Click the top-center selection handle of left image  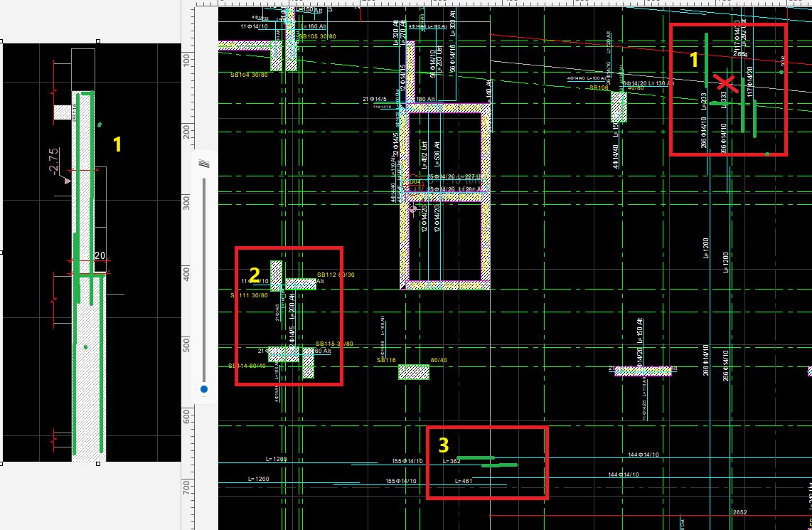(98, 41)
